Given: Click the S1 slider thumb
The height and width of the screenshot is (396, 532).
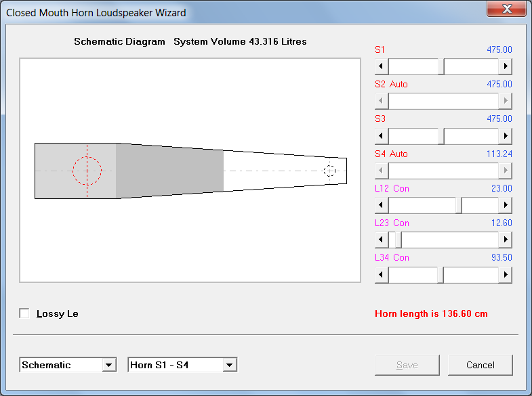Looking at the screenshot, I should [441, 66].
